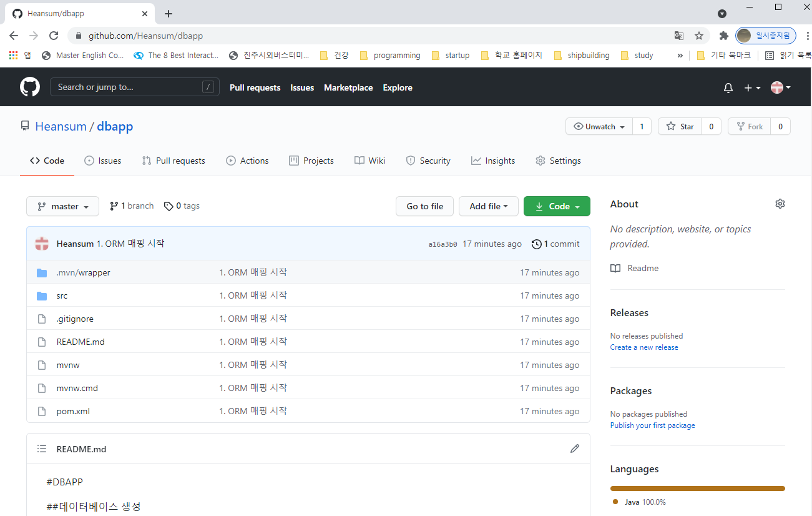Open the README.md file link
Viewport: 812px width, 516px height.
click(x=81, y=342)
